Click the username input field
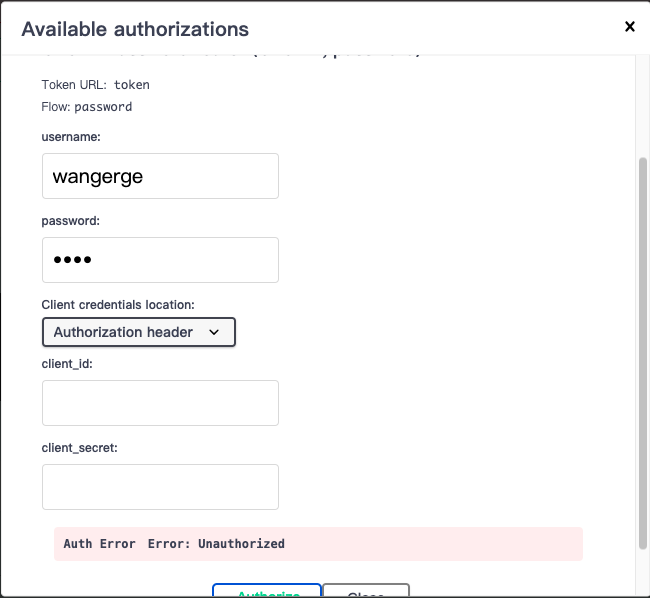This screenshot has height=598, width=650. pyautogui.click(x=160, y=176)
